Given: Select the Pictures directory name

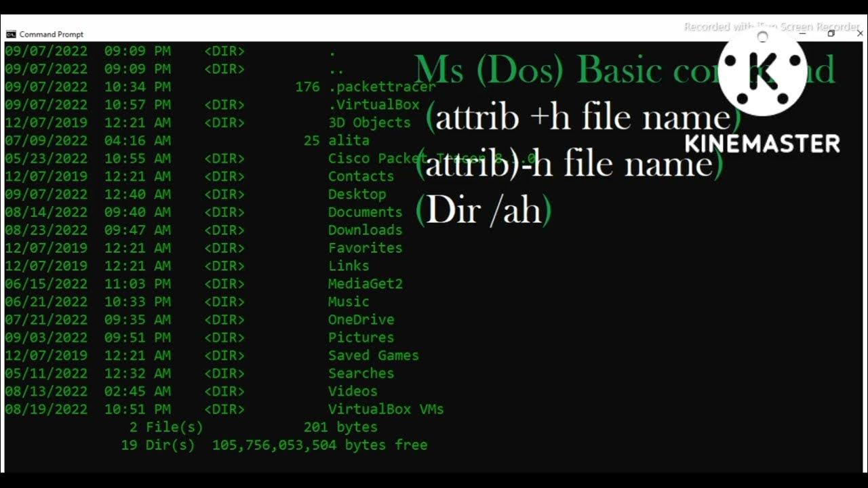Looking at the screenshot, I should pos(361,338).
